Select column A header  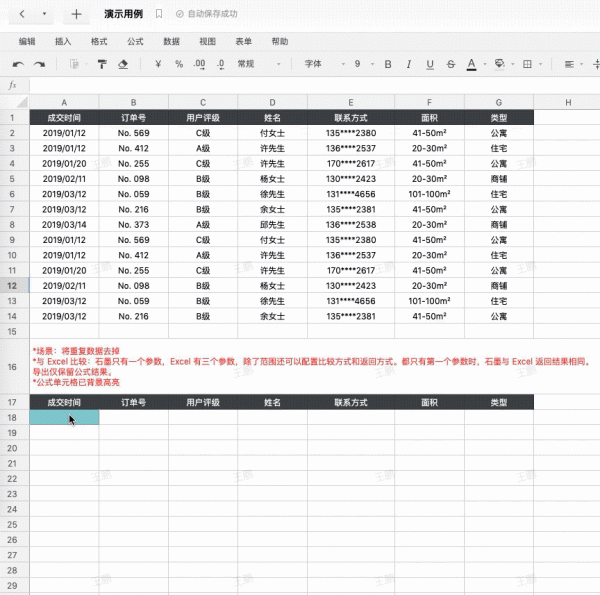(x=64, y=103)
